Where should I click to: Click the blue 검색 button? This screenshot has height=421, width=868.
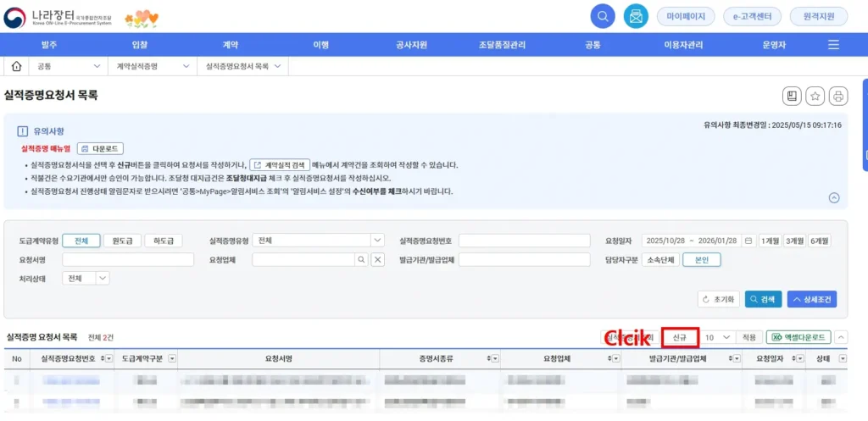click(763, 299)
